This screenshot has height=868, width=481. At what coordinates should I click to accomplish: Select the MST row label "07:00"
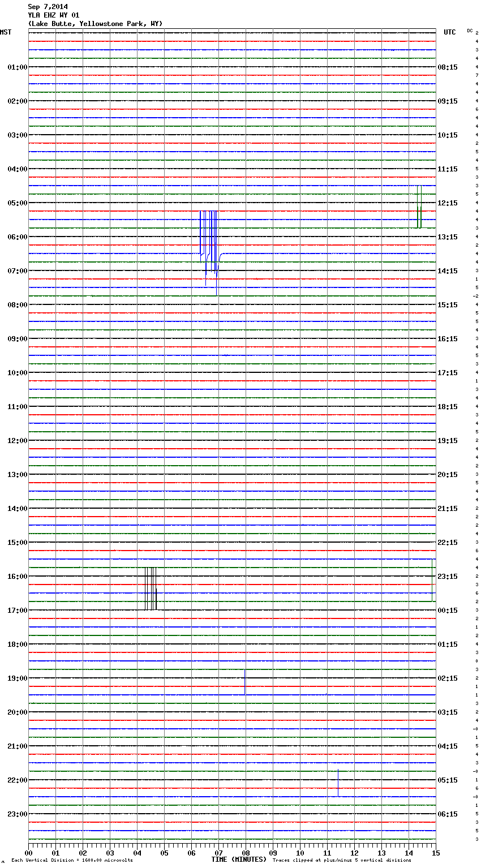pos(18,271)
